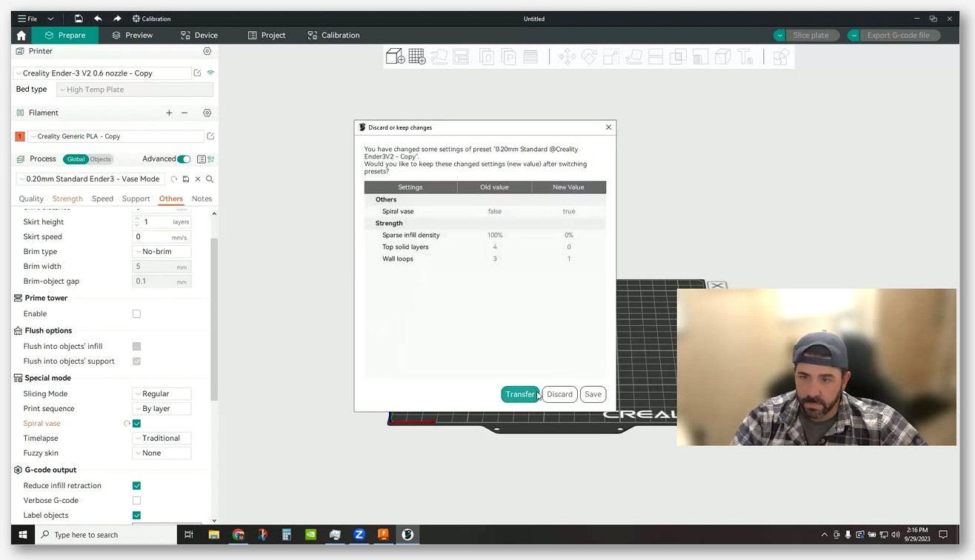
Task: Toggle the Advanced mode switch
Action: coord(184,159)
